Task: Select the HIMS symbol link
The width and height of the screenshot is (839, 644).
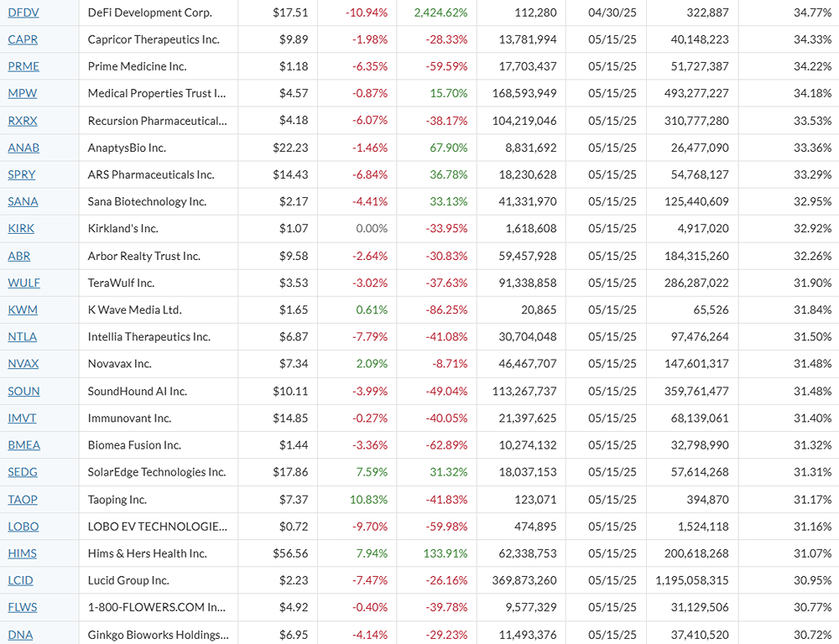Action: (x=23, y=553)
